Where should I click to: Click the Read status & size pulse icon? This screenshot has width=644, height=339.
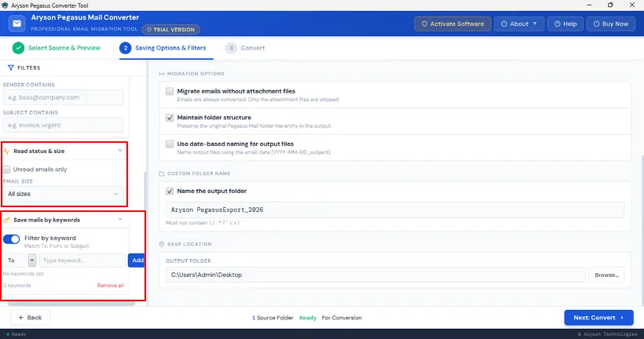6,151
